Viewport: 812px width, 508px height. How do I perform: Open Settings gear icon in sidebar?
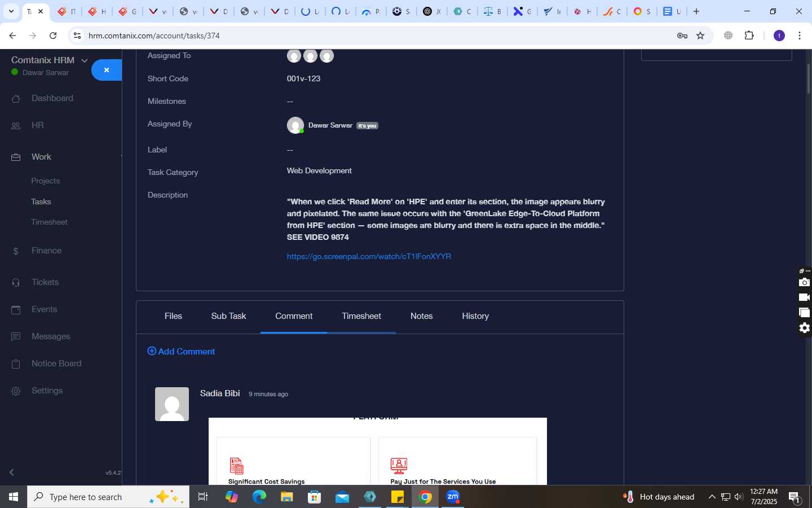point(16,391)
